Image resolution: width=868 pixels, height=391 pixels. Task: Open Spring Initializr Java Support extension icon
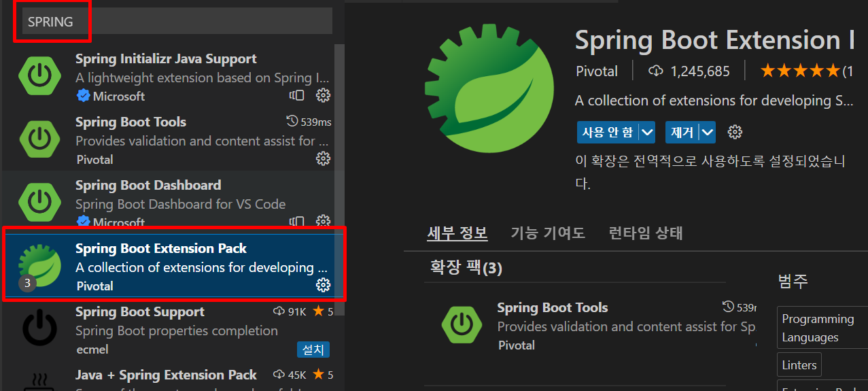tap(39, 76)
